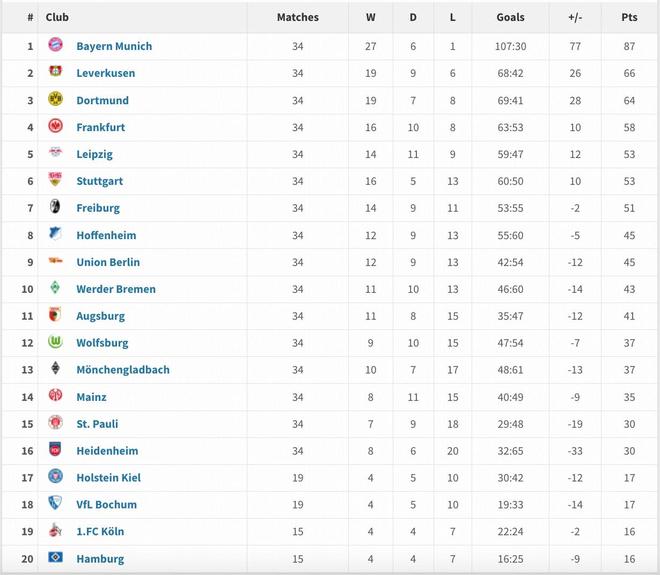This screenshot has width=660, height=575.
Task: Click the Leipzig club logo
Action: tap(55, 154)
